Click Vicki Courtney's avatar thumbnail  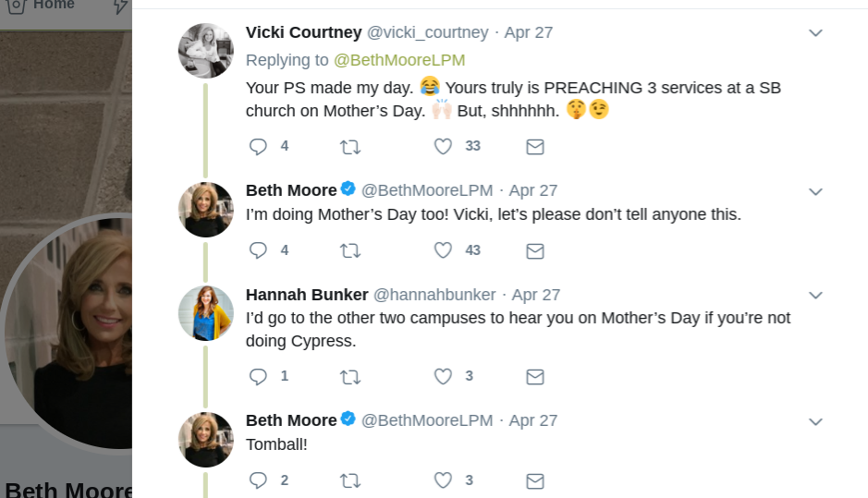click(205, 51)
